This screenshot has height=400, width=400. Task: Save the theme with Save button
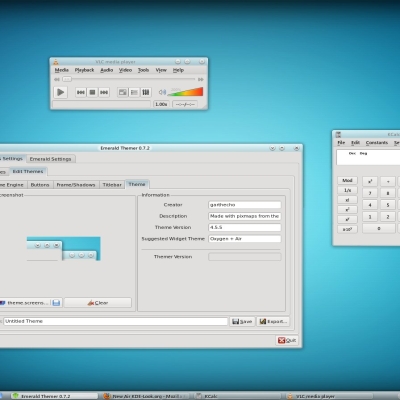point(242,321)
